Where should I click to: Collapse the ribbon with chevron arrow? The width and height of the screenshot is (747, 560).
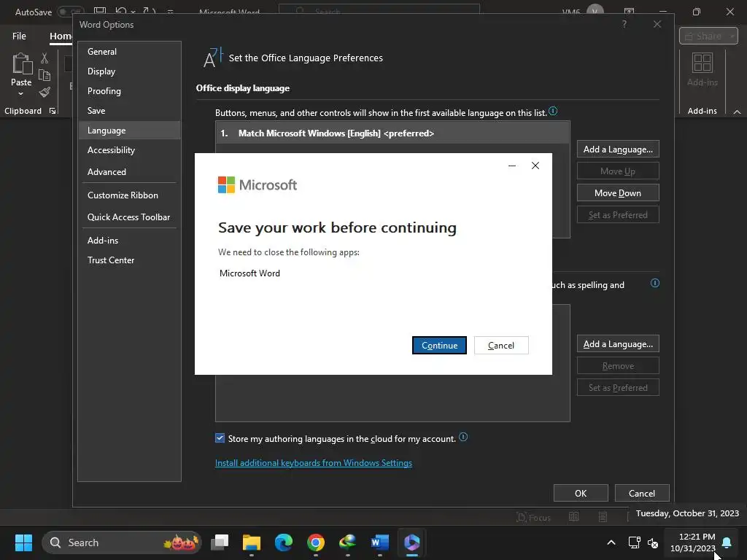(x=737, y=112)
